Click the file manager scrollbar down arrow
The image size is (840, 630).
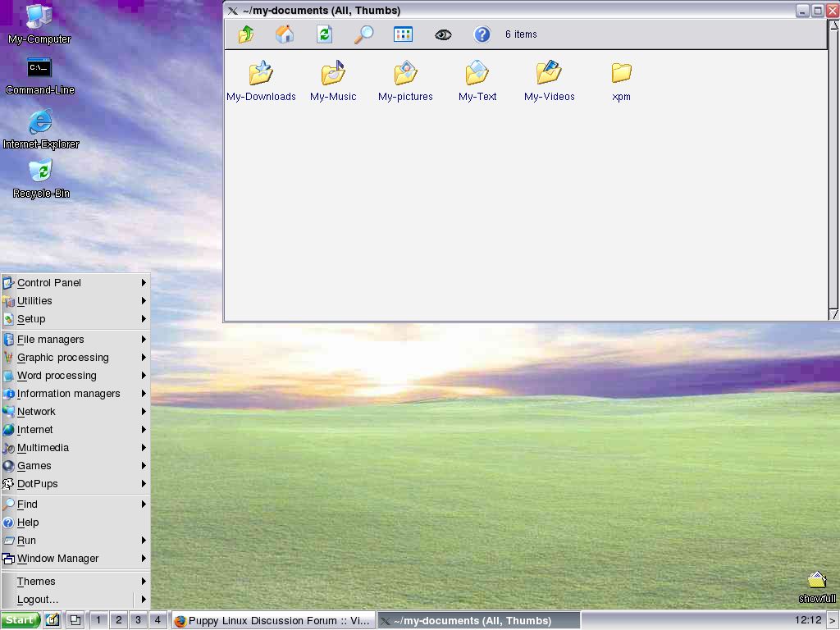(833, 314)
